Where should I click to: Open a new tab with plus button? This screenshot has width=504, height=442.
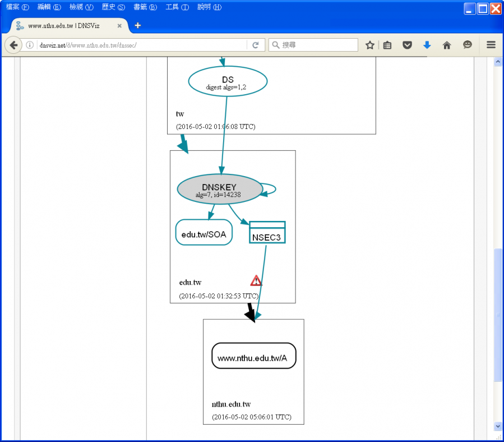click(x=138, y=25)
